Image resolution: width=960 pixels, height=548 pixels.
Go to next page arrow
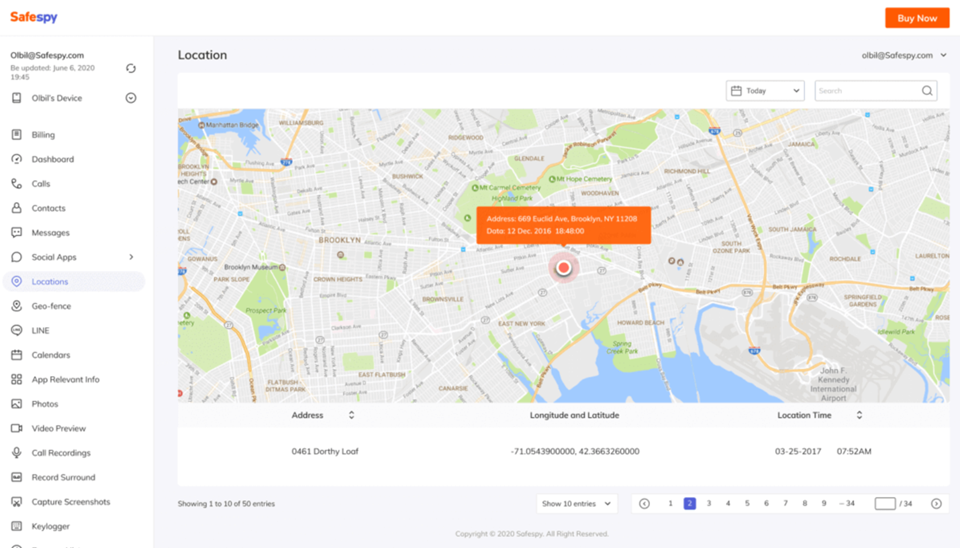pos(936,503)
